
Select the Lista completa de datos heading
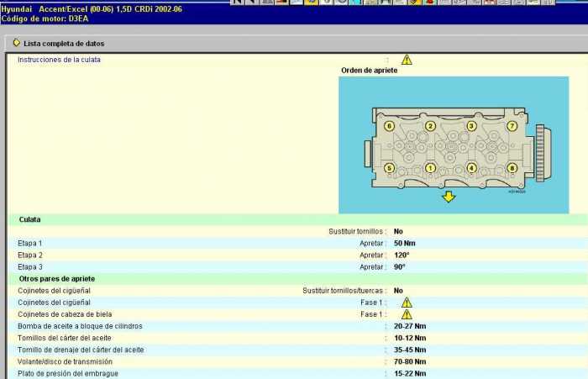[x=64, y=44]
